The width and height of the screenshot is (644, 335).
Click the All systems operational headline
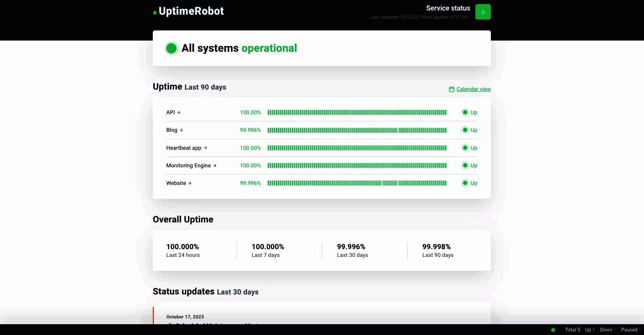point(239,48)
